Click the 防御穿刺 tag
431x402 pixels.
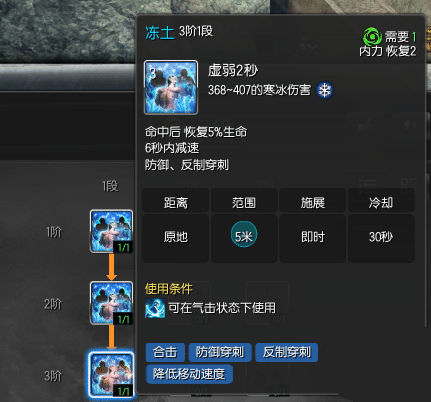click(220, 352)
